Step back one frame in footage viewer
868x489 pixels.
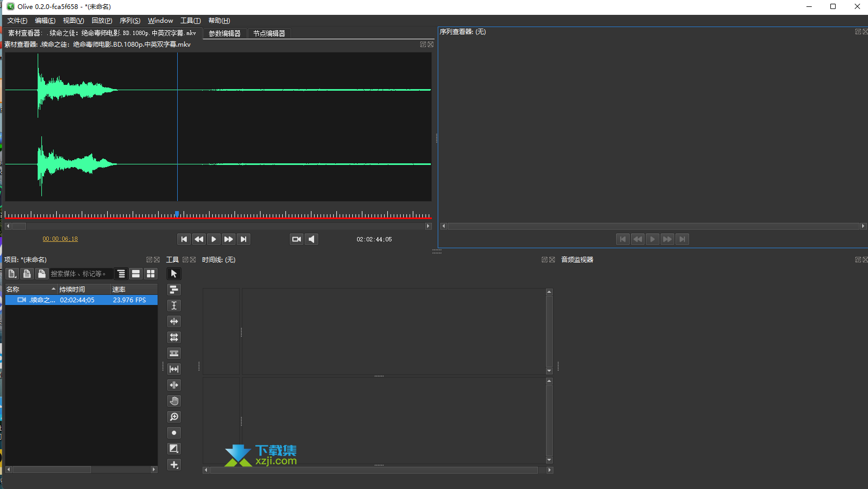coord(198,239)
